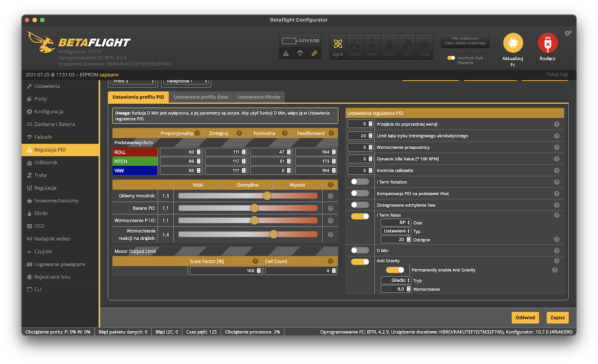Toggle Permanently enable Anti Gravity switch

pos(395,270)
